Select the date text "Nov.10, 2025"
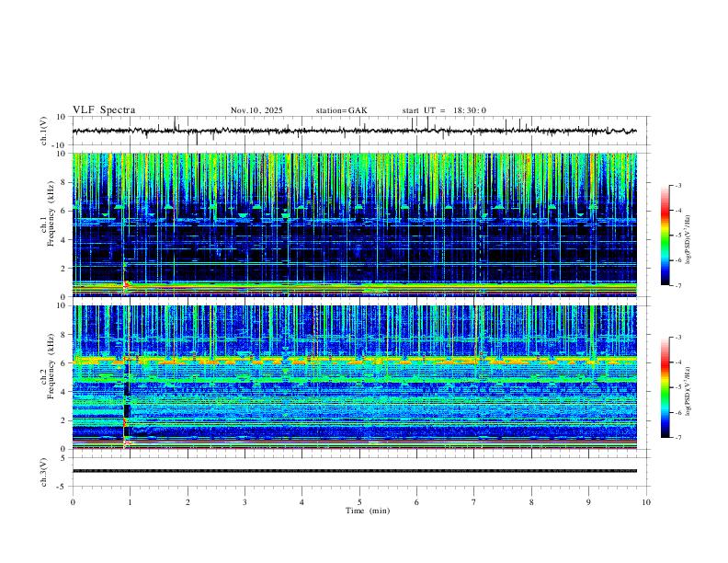The image size is (728, 563). tap(256, 110)
